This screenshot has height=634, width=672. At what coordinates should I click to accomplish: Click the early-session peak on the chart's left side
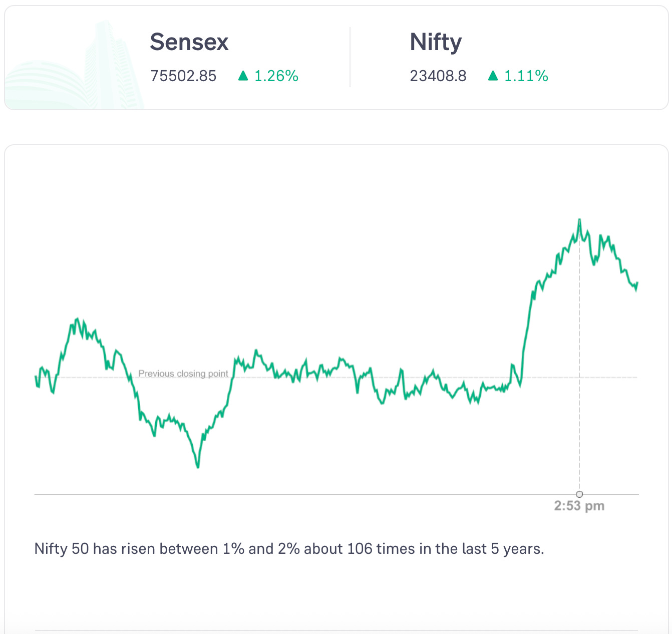pyautogui.click(x=77, y=319)
